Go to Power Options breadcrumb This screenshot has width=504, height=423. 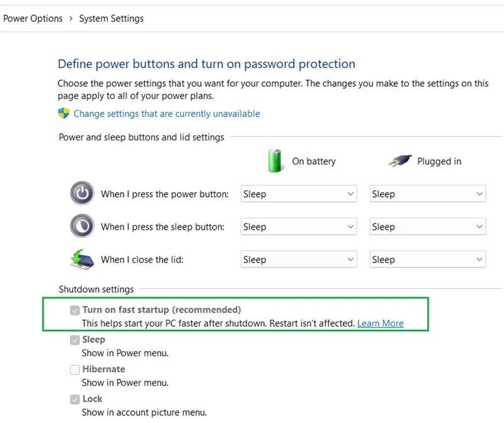[33, 19]
